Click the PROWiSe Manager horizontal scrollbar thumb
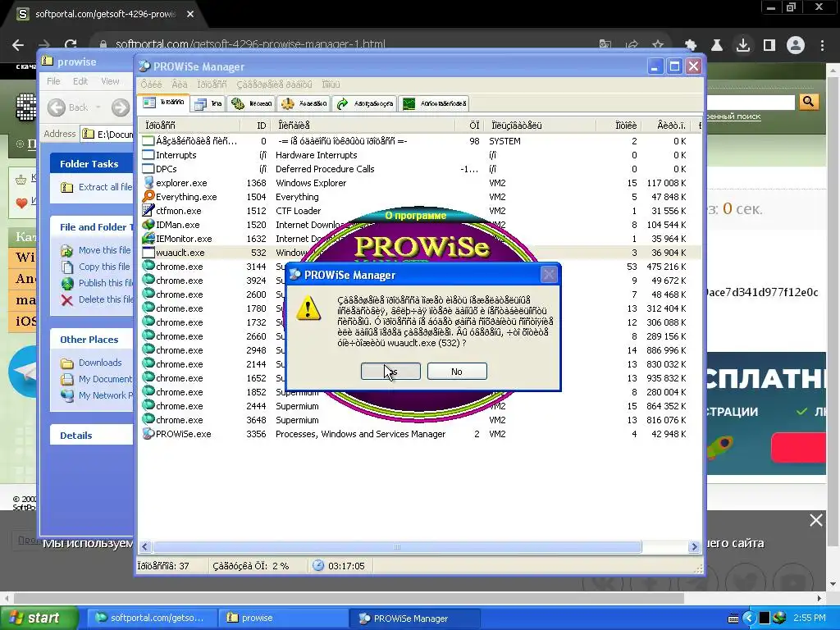 pos(397,547)
